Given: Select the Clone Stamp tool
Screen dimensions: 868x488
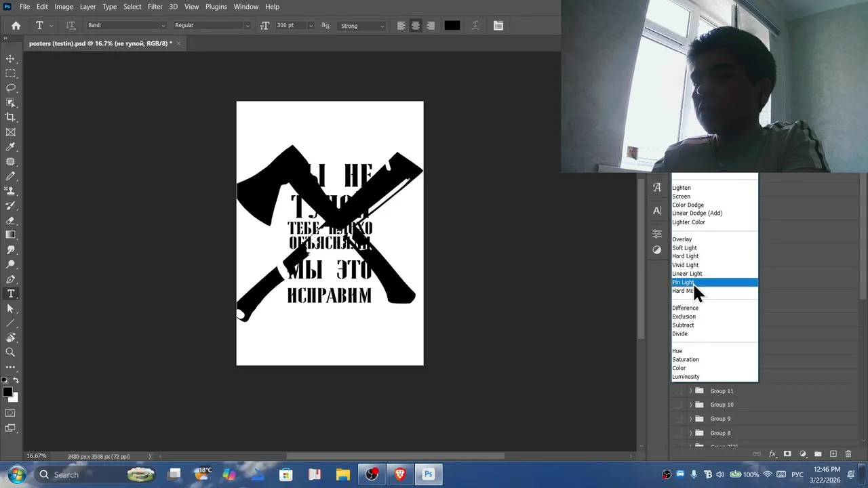Looking at the screenshot, I should [x=10, y=191].
